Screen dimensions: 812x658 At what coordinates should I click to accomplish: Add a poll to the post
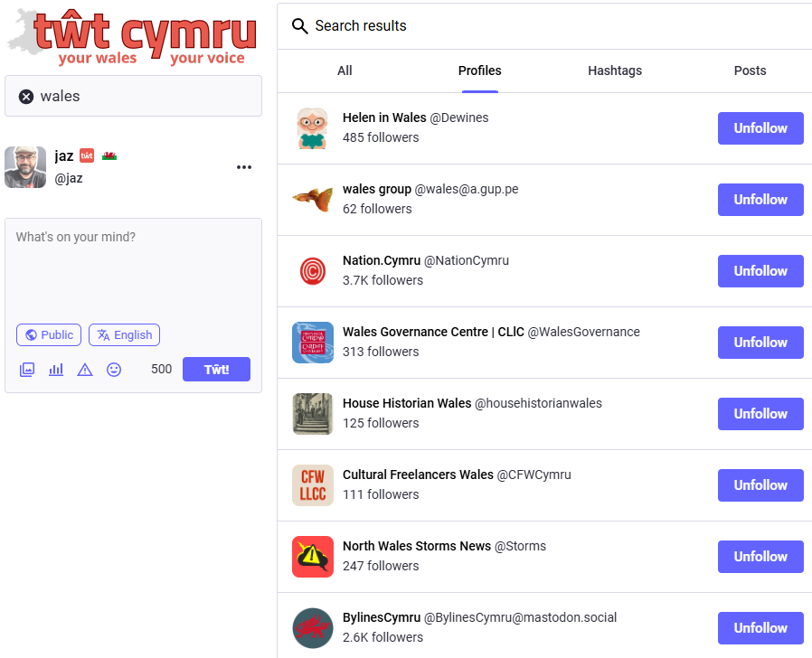pyautogui.click(x=56, y=370)
